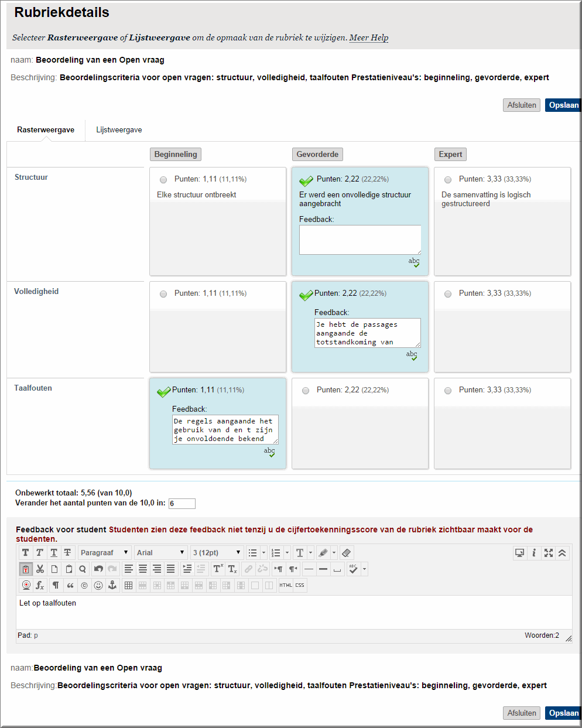Select Expert level for Structuur
Screen dimensions: 582x728
[448, 180]
